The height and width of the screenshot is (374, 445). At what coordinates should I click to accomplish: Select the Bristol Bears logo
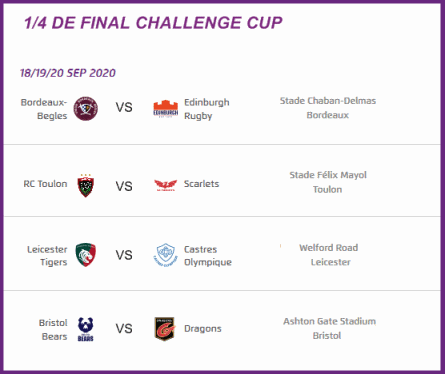click(86, 329)
